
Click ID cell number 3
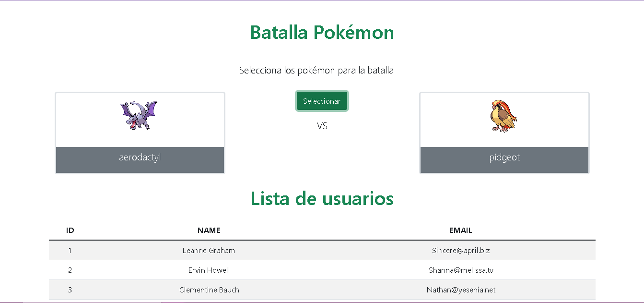pyautogui.click(x=70, y=290)
